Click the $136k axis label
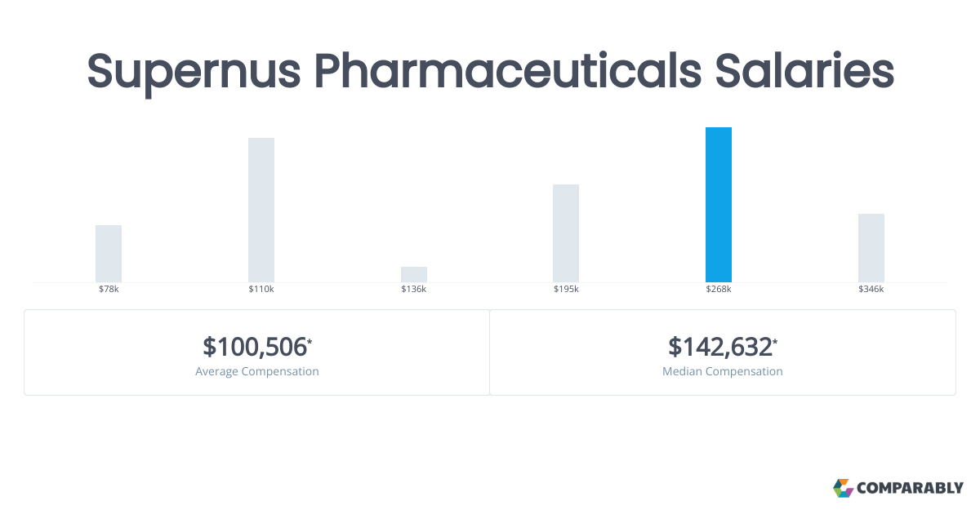Screen dimensions: 980x514 coord(414,290)
